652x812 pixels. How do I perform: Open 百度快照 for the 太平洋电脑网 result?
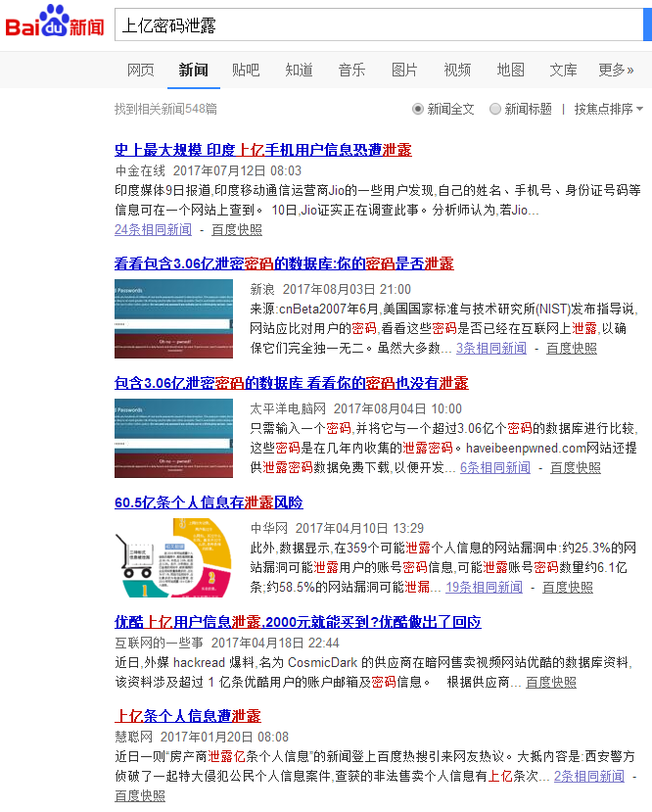576,468
